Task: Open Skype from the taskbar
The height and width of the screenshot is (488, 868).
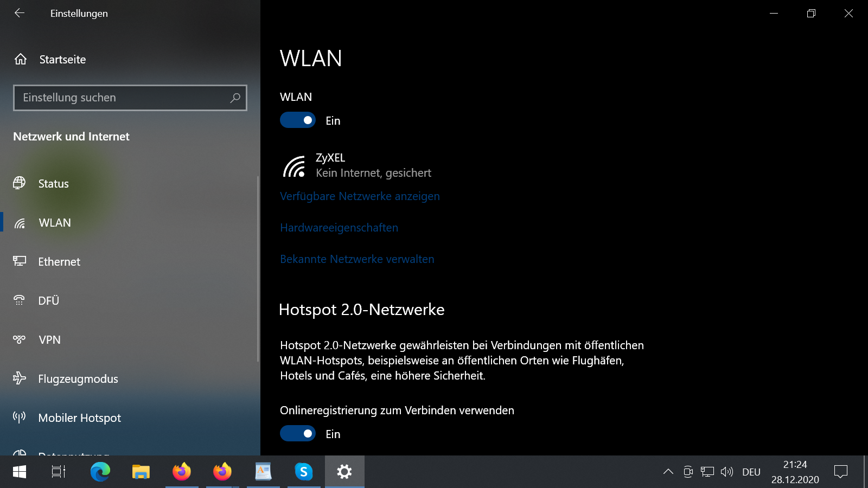Action: [x=303, y=472]
